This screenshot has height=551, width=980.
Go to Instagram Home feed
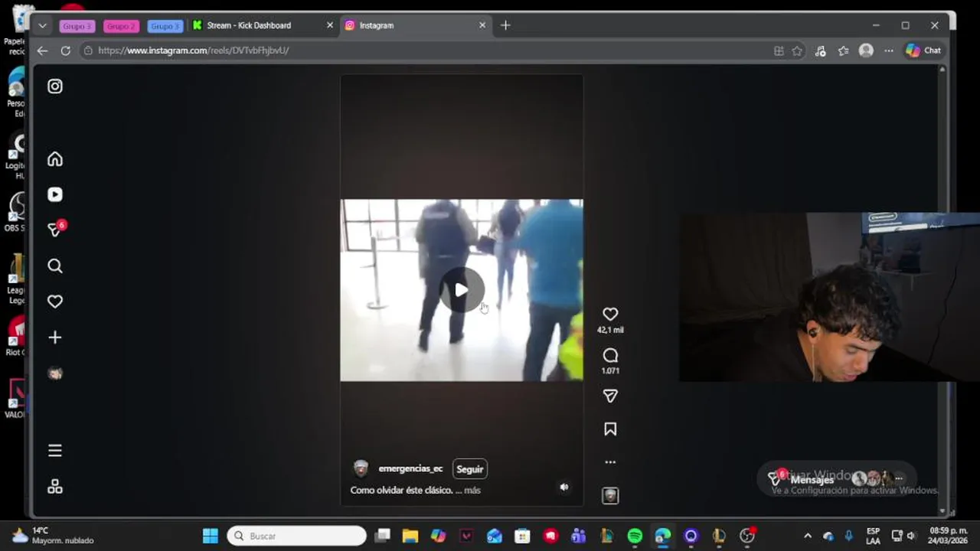(55, 159)
